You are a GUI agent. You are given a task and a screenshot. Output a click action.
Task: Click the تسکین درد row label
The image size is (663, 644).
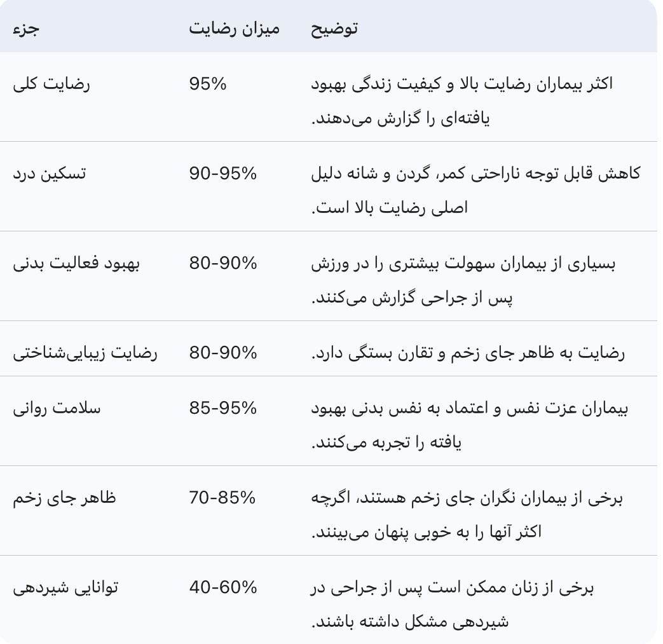50,174
